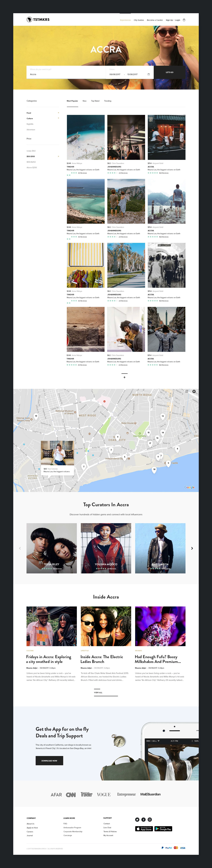Screen dimensions: 212x868
Task: Show previous curators with left arrow
Action: [20, 548]
